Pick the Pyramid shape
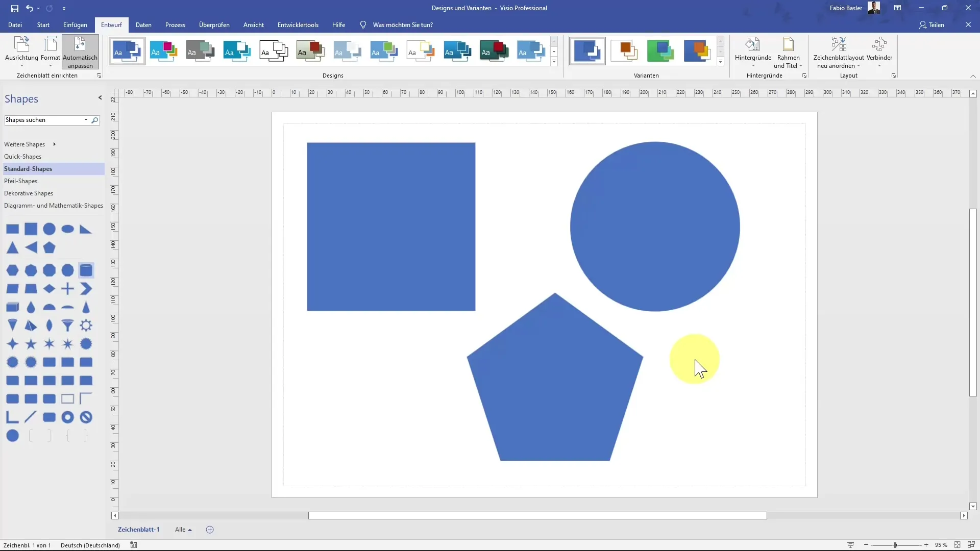The height and width of the screenshot is (551, 980). [x=31, y=325]
